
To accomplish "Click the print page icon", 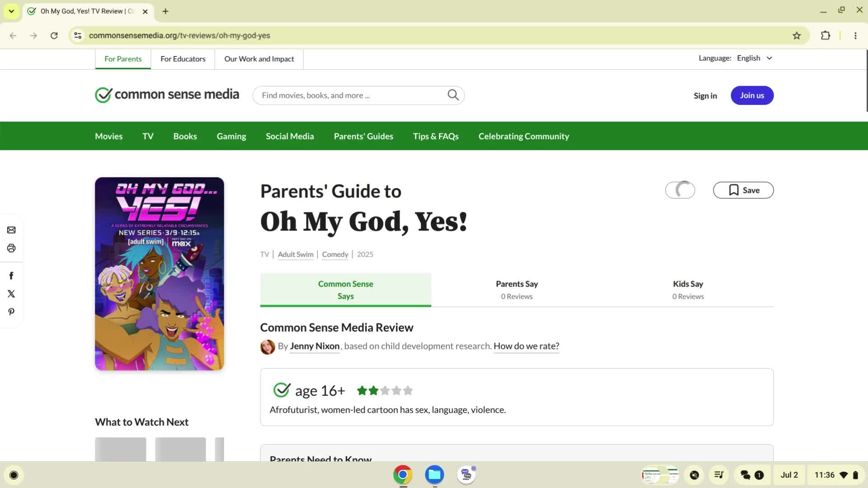I will (x=11, y=248).
